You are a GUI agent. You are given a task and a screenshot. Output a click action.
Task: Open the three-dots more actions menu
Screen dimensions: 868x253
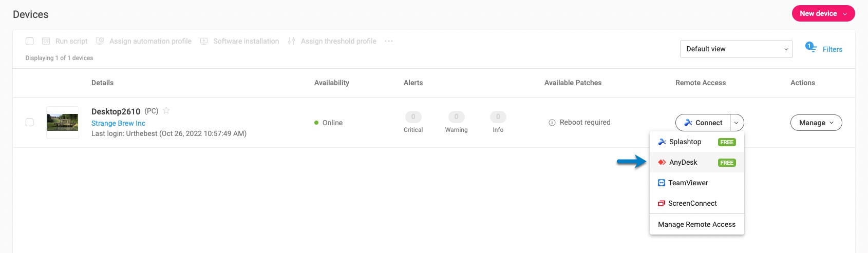click(x=389, y=41)
